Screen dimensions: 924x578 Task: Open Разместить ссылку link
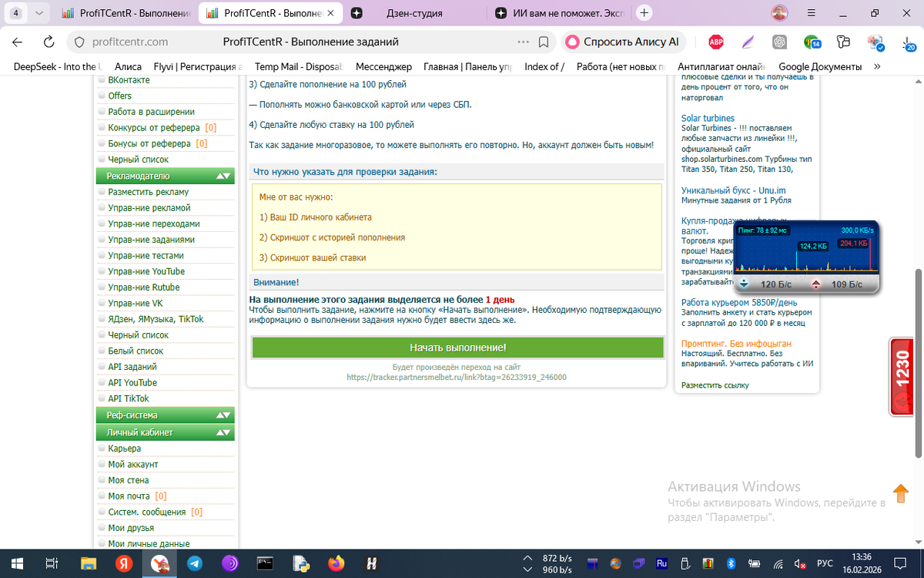[x=715, y=385]
